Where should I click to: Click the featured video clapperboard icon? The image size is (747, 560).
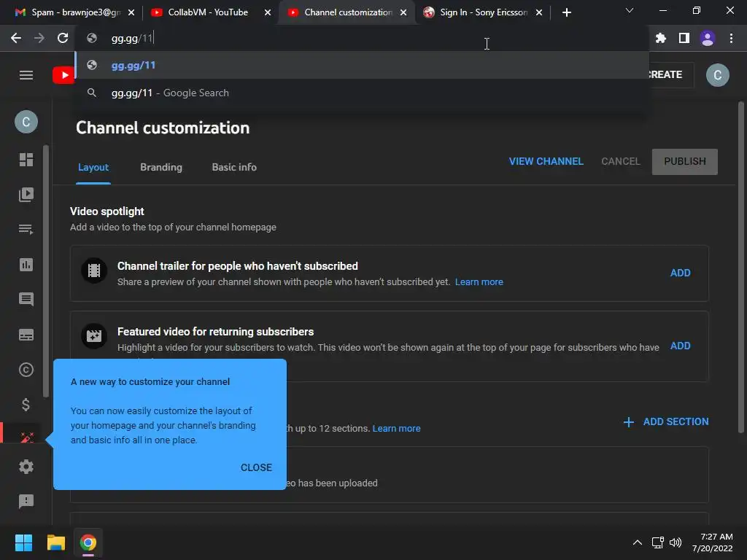pyautogui.click(x=94, y=336)
